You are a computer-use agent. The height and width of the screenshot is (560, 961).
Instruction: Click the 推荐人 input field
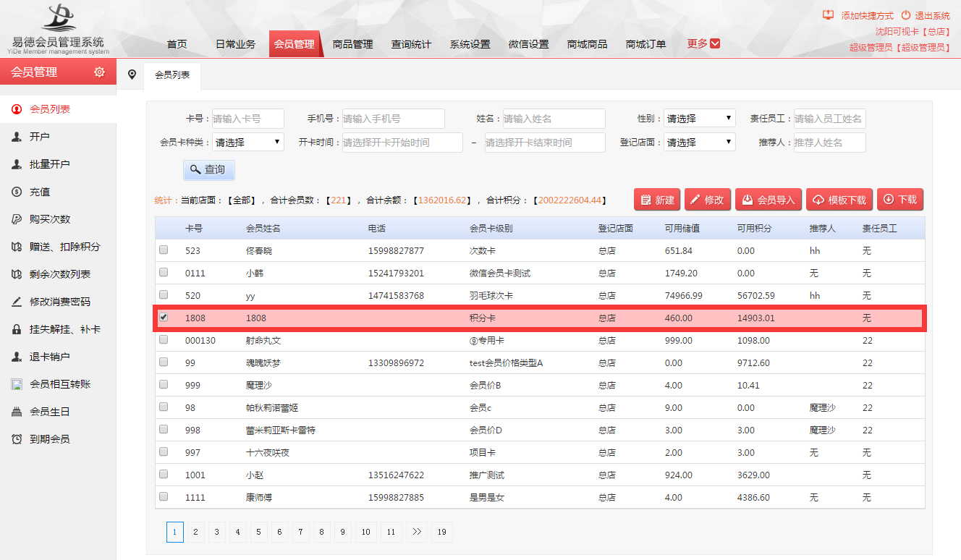point(830,143)
